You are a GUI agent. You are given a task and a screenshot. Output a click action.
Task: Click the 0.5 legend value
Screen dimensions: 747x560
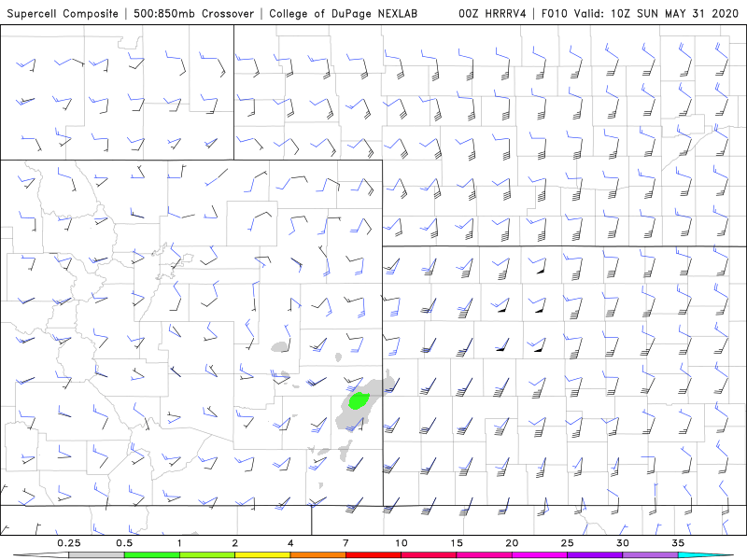click(124, 543)
